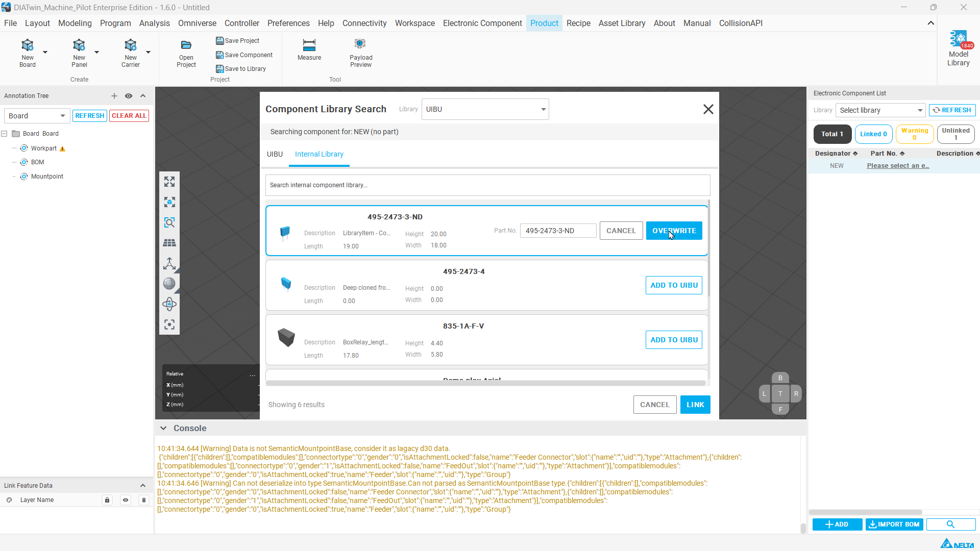Click the New Panel icon
This screenshot has width=980, height=551.
pyautogui.click(x=79, y=45)
